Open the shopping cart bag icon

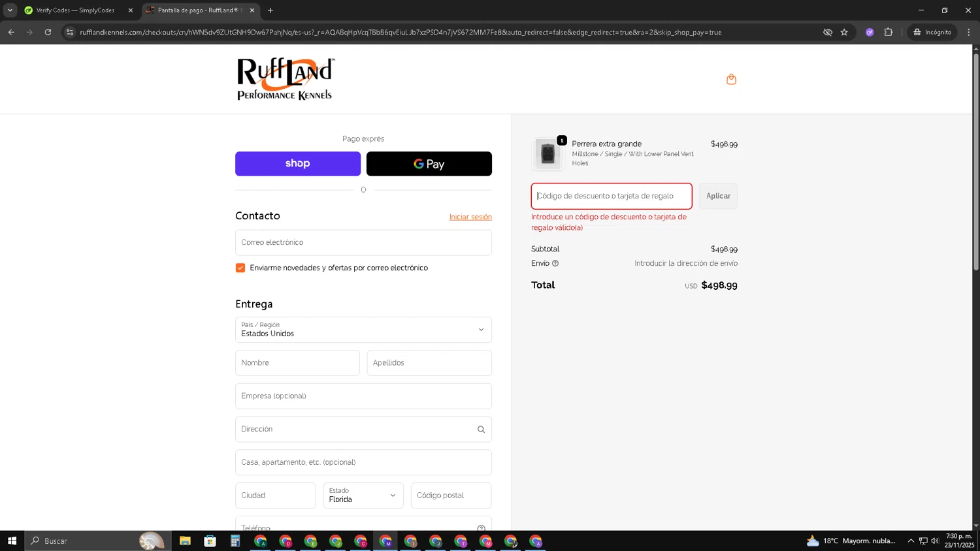point(731,79)
